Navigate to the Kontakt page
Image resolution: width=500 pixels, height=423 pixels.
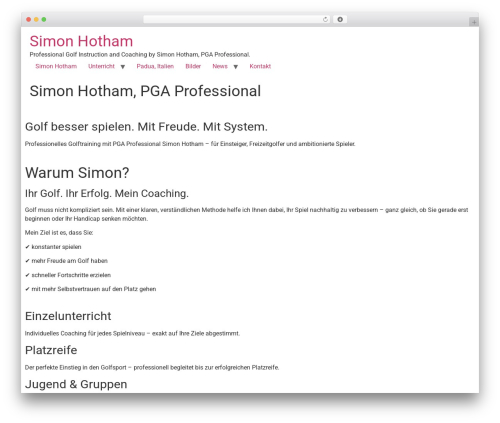pyautogui.click(x=260, y=66)
